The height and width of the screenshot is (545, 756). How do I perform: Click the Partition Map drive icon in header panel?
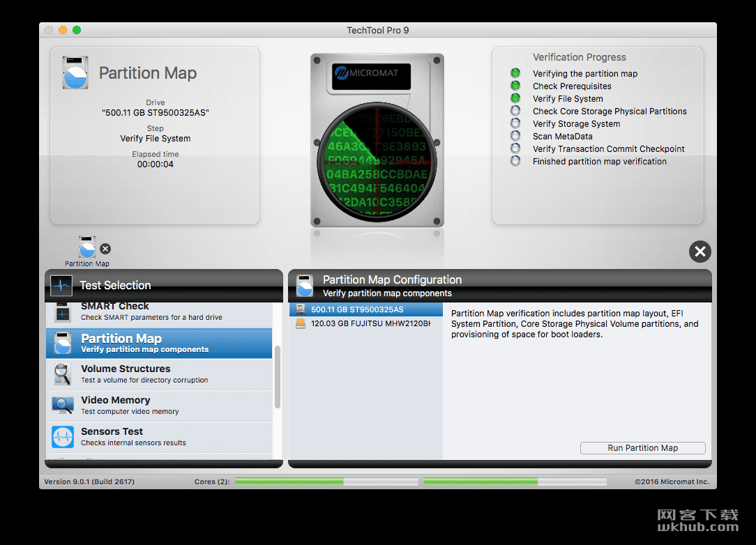point(75,72)
